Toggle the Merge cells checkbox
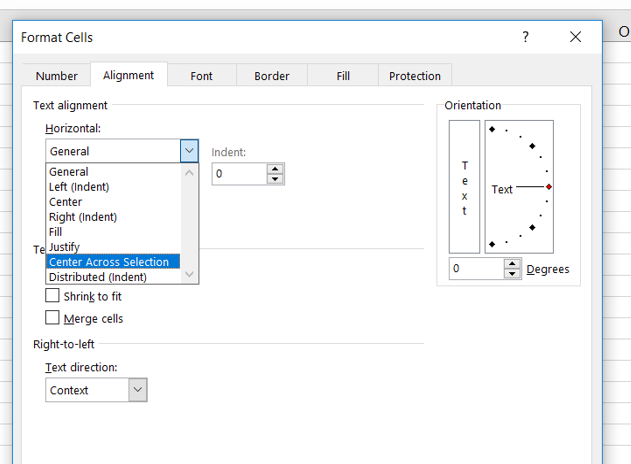Screen dimensions: 631x464 click(x=53, y=318)
